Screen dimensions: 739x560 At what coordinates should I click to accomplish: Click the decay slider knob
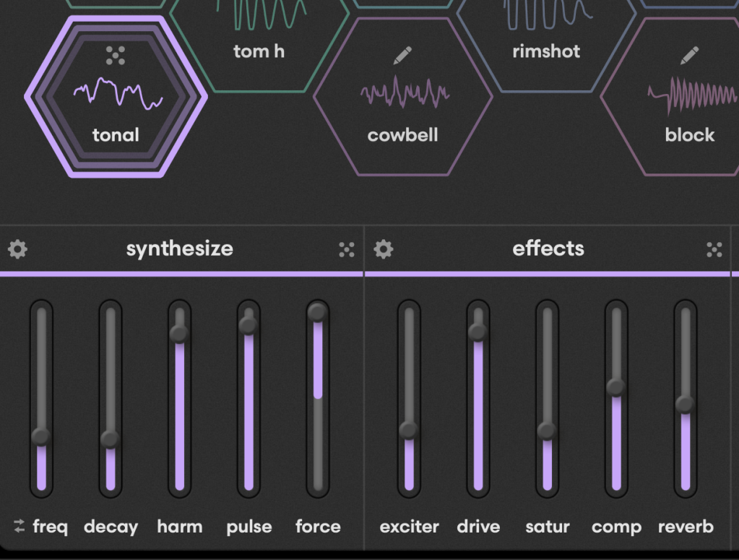[110, 439]
